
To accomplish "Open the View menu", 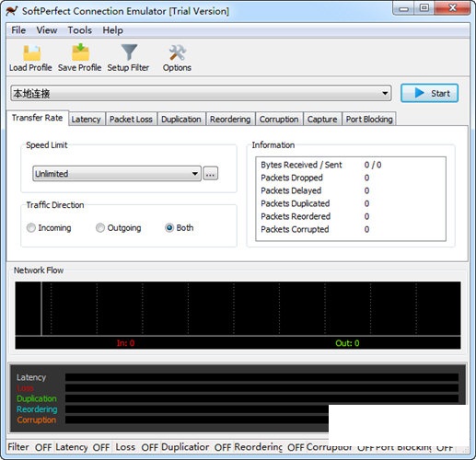I will pyautogui.click(x=47, y=30).
